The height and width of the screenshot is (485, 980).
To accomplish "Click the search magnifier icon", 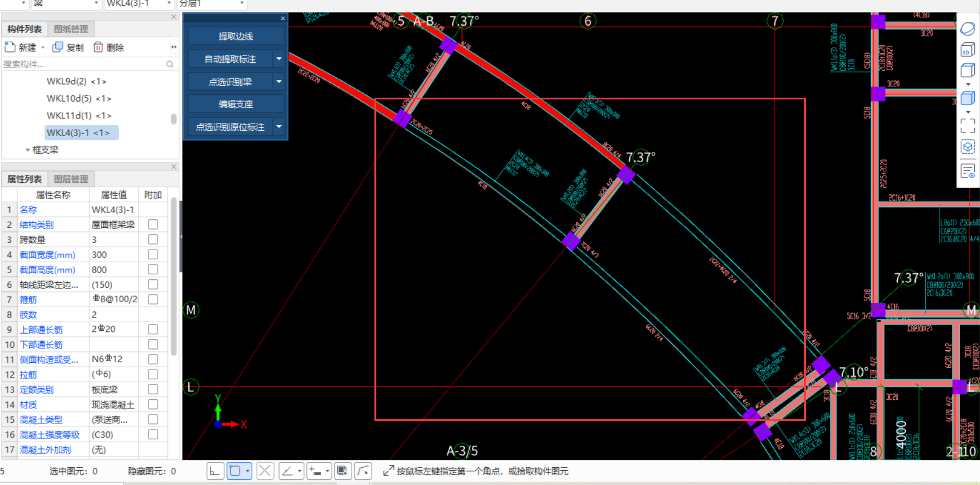I will pos(170,64).
